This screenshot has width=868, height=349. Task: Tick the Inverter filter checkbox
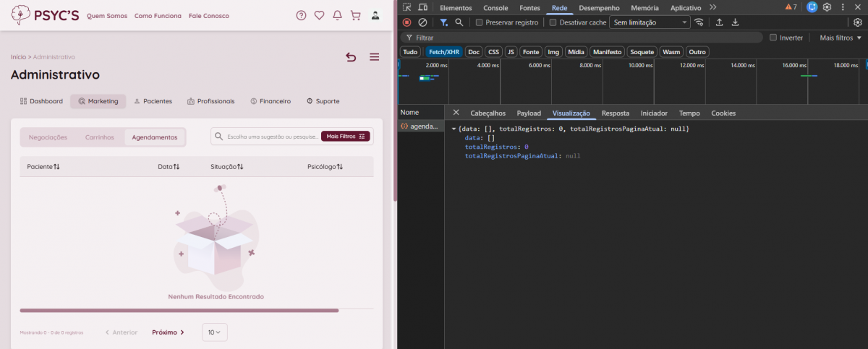[773, 38]
